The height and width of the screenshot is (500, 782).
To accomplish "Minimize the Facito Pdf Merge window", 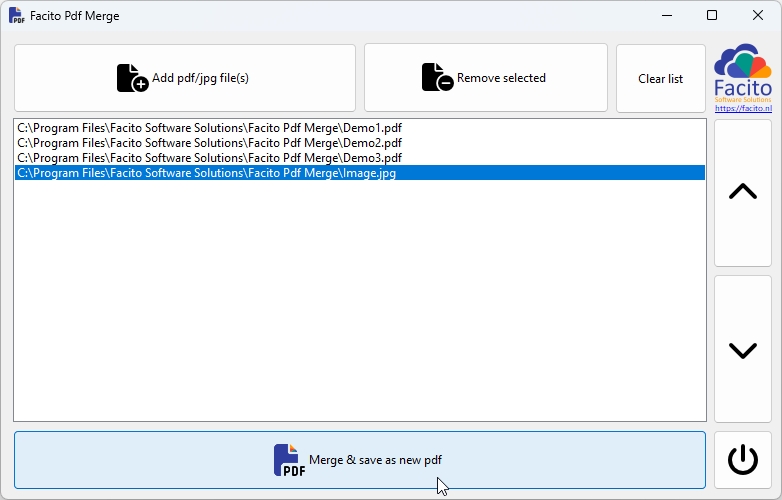I will coord(667,15).
